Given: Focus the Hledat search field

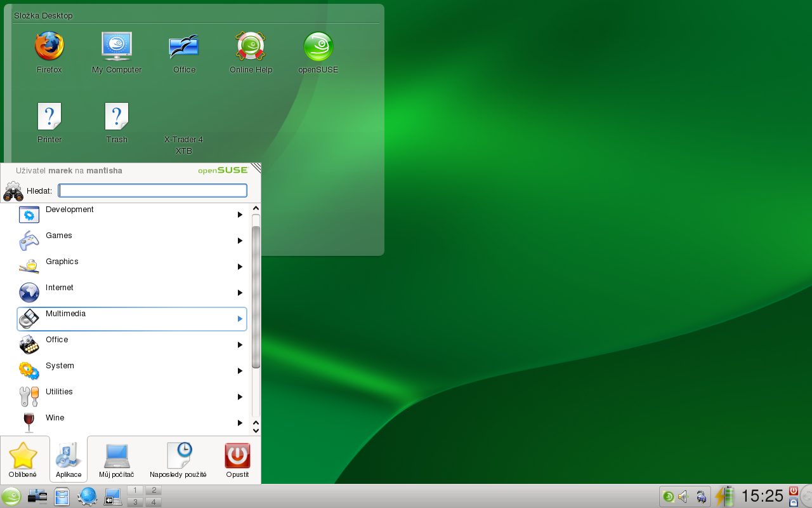Looking at the screenshot, I should pyautogui.click(x=152, y=190).
